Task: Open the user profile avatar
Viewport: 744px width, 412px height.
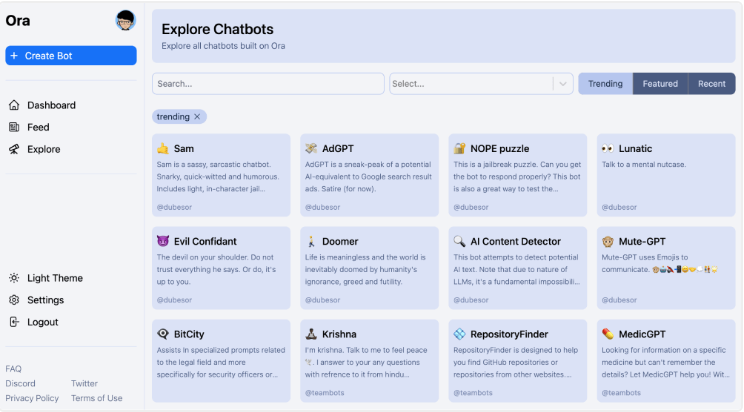Action: tap(126, 20)
